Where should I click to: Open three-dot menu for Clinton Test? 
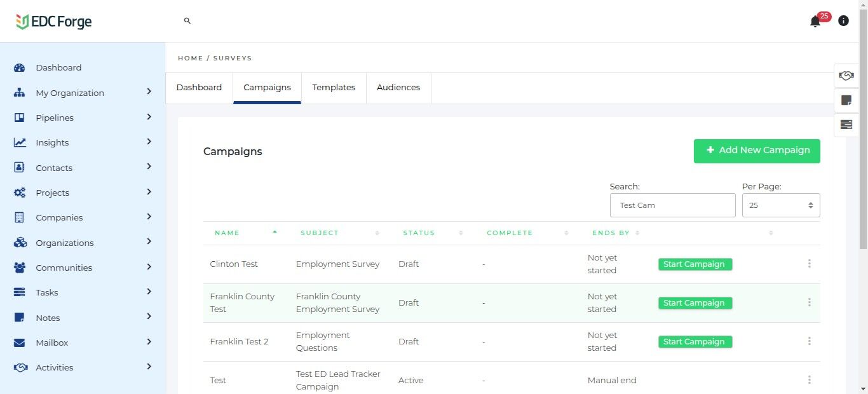pos(809,264)
